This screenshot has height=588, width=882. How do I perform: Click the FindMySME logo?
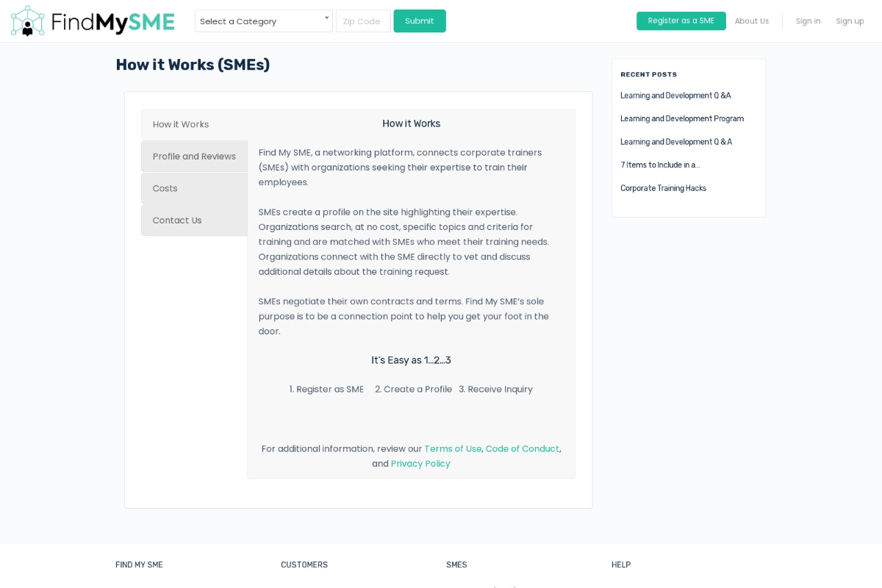click(93, 21)
